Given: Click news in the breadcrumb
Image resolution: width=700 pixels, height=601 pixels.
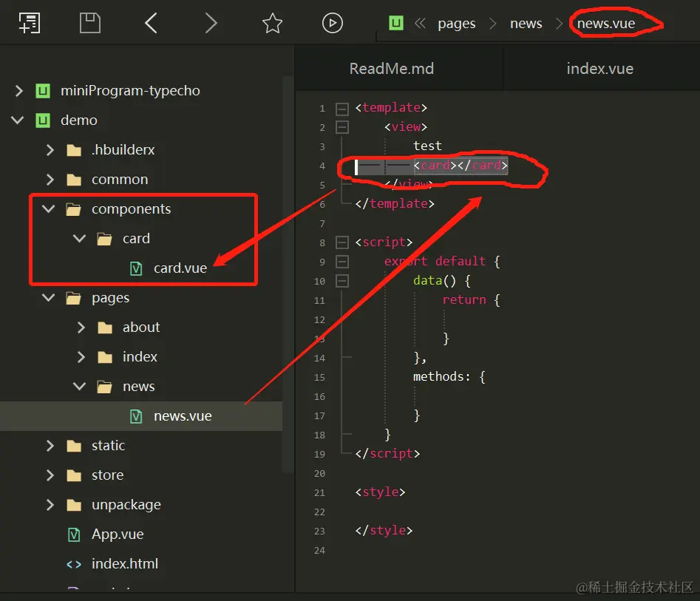Looking at the screenshot, I should tap(526, 23).
